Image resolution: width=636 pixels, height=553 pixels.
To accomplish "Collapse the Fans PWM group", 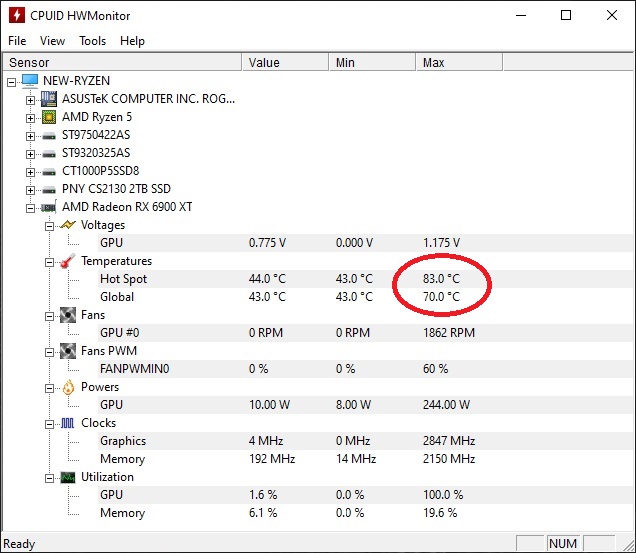I will click(49, 353).
